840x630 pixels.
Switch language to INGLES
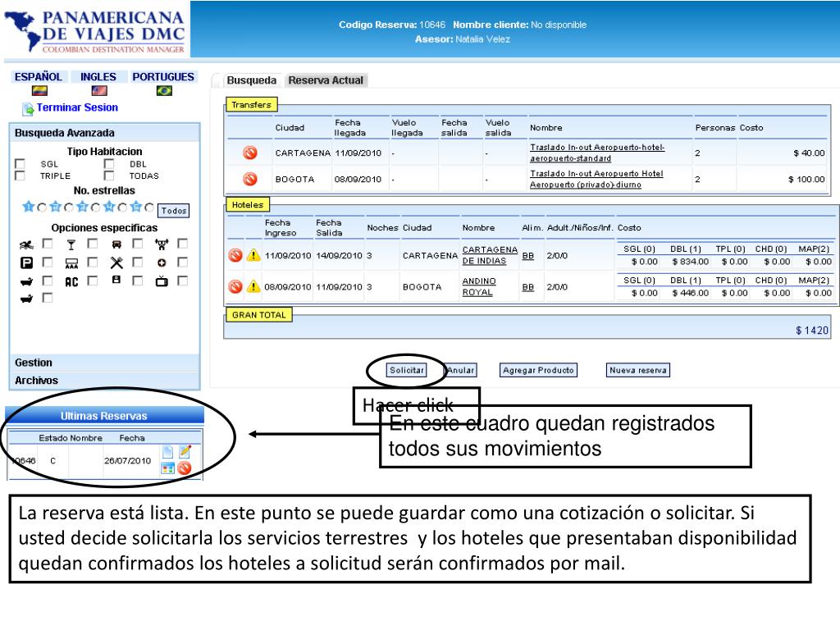click(x=98, y=77)
